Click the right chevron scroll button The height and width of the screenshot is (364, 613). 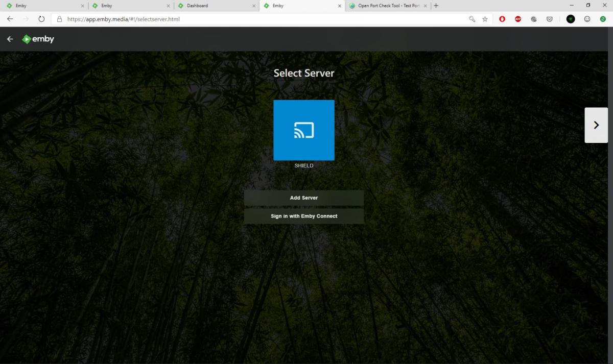[596, 125]
